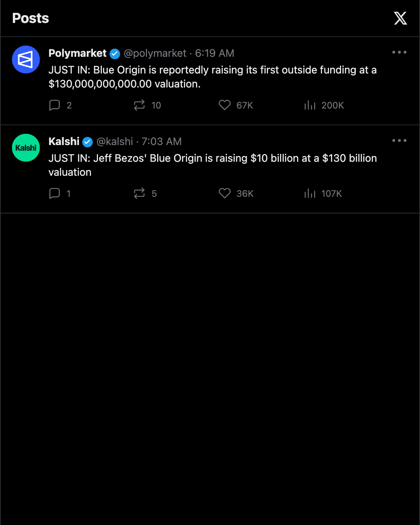Open Kalshi's green profile avatar
Image resolution: width=420 pixels, height=525 pixels.
click(26, 148)
